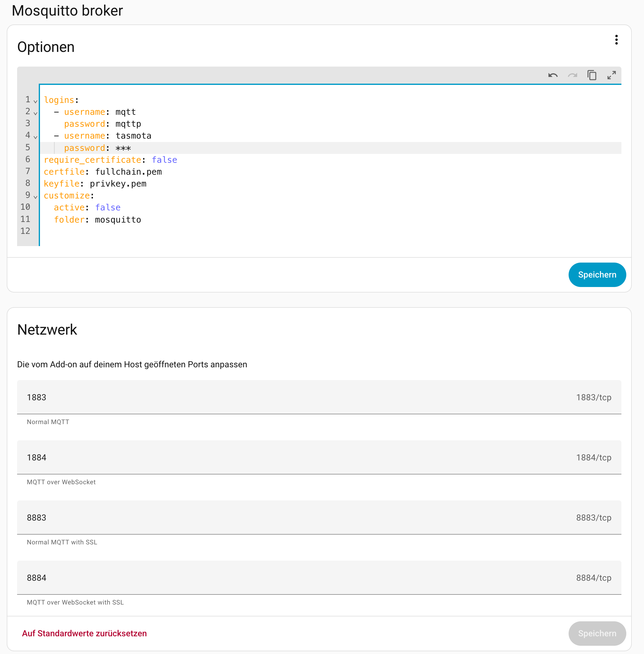644x654 pixels.
Task: Save the Optionen configuration with Speichern
Action: (597, 275)
